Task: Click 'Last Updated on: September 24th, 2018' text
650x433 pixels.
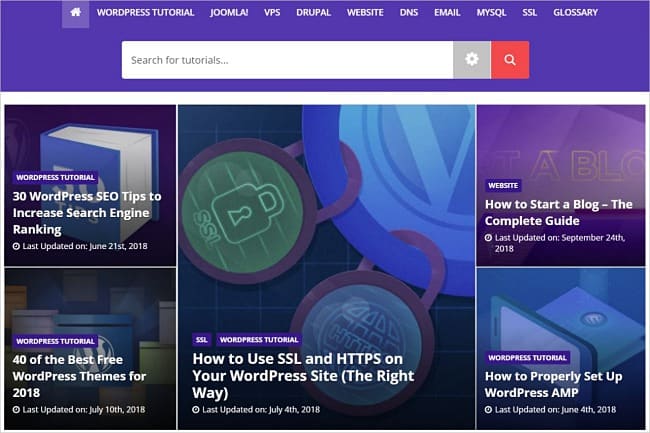Action: [560, 243]
